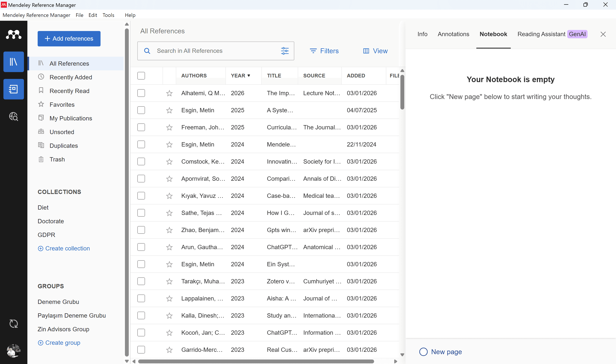Open the user profile avatar

[13, 351]
